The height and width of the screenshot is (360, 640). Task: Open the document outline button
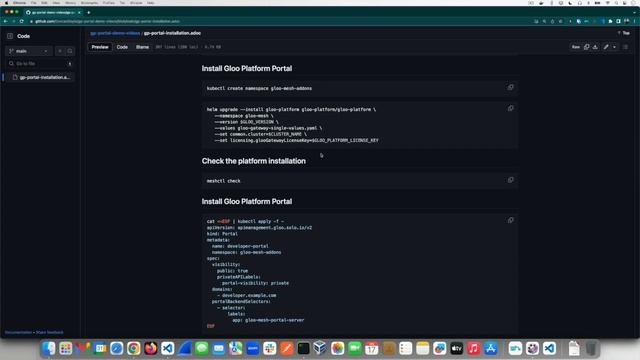[625, 47]
